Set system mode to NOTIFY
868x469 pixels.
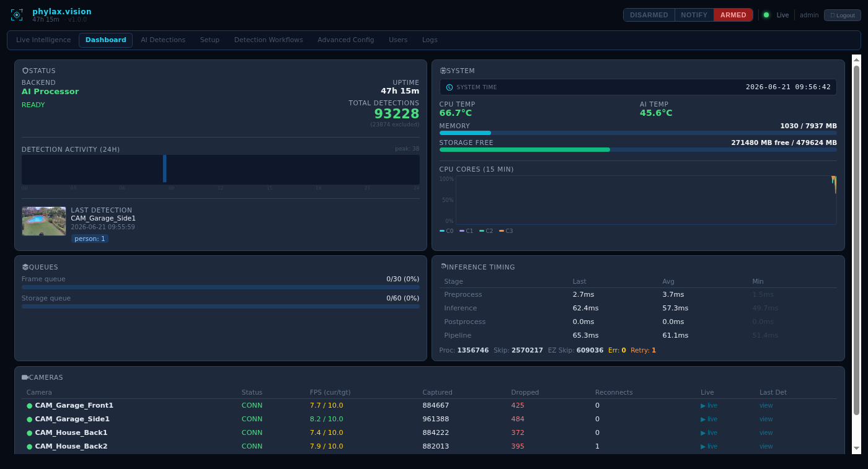[694, 15]
